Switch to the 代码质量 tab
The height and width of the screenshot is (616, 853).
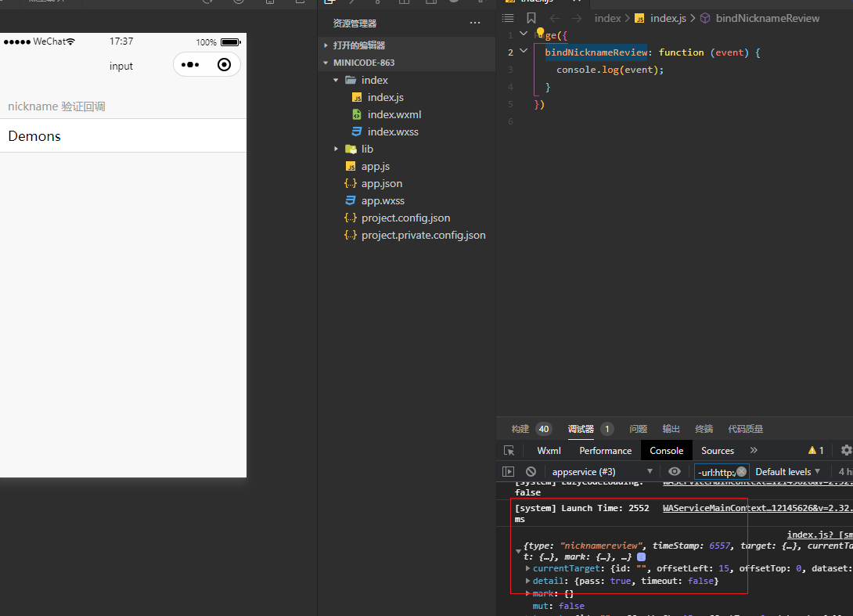(745, 429)
